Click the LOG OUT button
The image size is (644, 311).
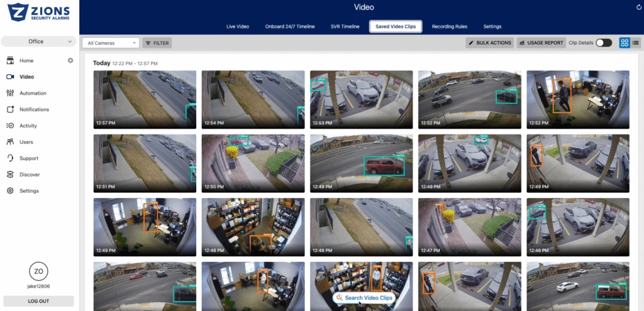point(38,301)
